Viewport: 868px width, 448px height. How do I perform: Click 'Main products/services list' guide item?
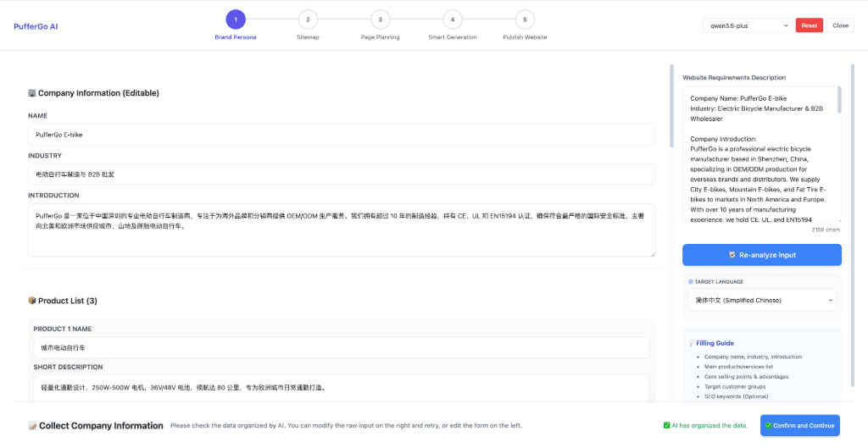tap(738, 366)
